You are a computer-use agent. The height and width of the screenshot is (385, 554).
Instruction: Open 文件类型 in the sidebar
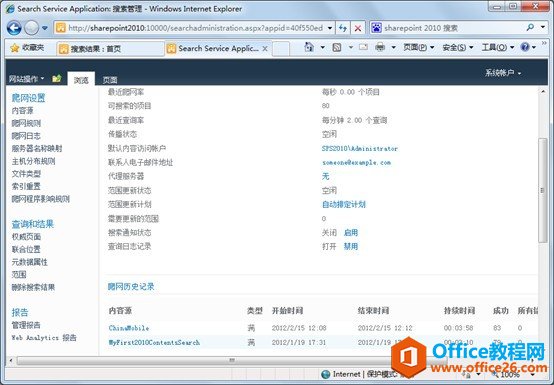coord(26,174)
